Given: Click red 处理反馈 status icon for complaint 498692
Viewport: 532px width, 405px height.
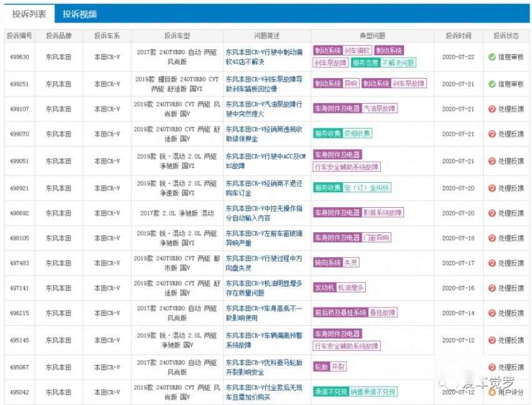Looking at the screenshot, I should (x=492, y=213).
